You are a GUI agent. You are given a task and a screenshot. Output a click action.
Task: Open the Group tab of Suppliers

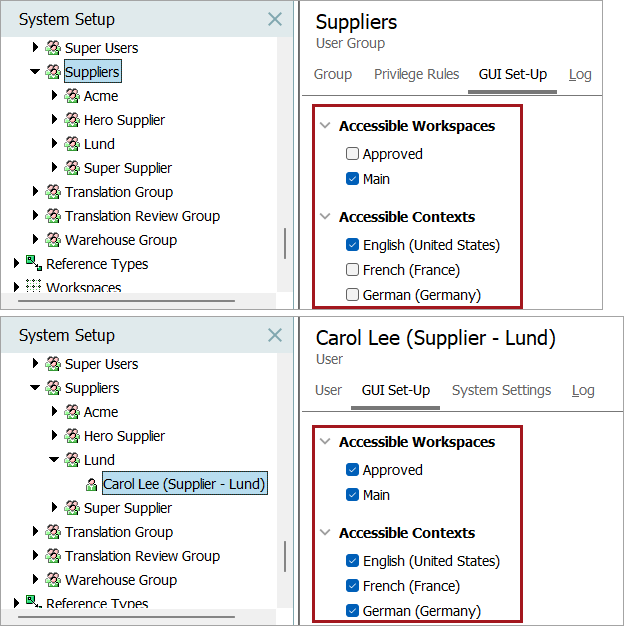pyautogui.click(x=333, y=74)
